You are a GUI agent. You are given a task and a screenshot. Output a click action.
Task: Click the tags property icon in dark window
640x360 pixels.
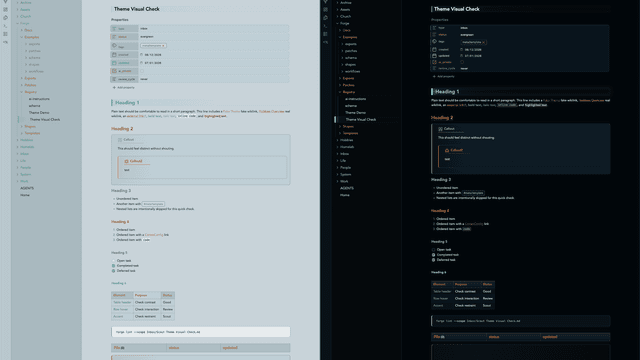coord(434,42)
